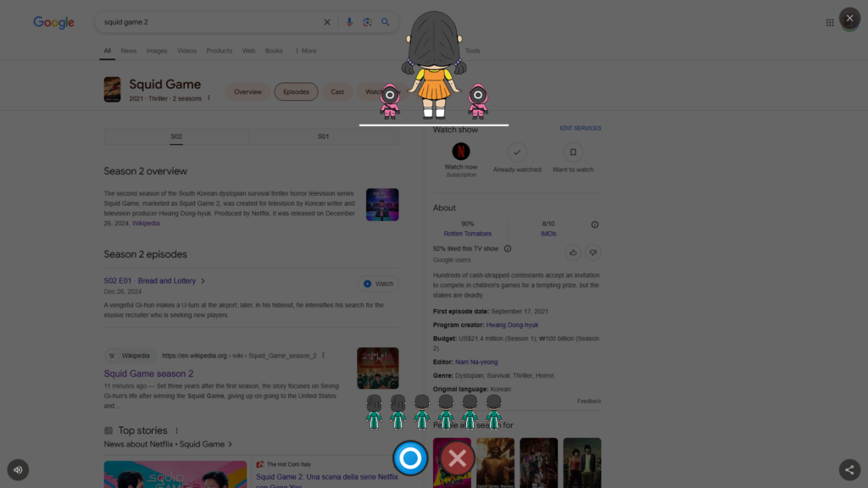Switch to Videos tab

click(186, 51)
